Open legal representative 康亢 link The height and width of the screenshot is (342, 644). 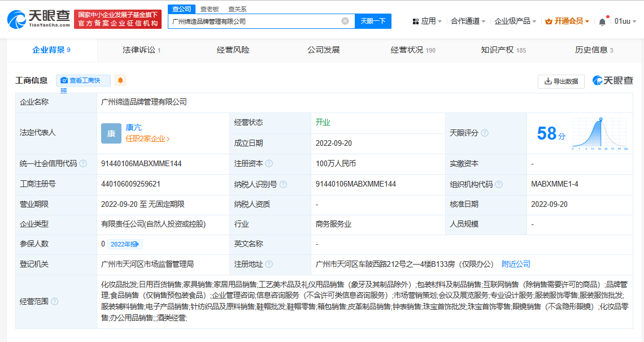point(133,127)
